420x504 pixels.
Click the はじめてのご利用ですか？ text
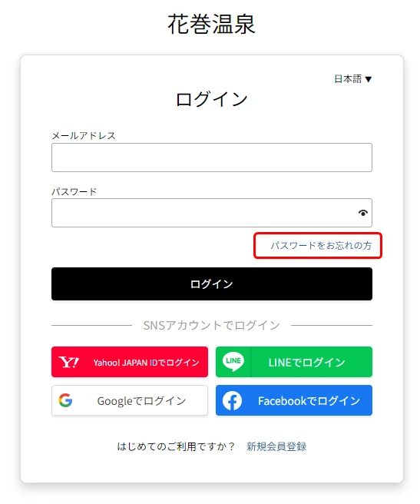(176, 446)
